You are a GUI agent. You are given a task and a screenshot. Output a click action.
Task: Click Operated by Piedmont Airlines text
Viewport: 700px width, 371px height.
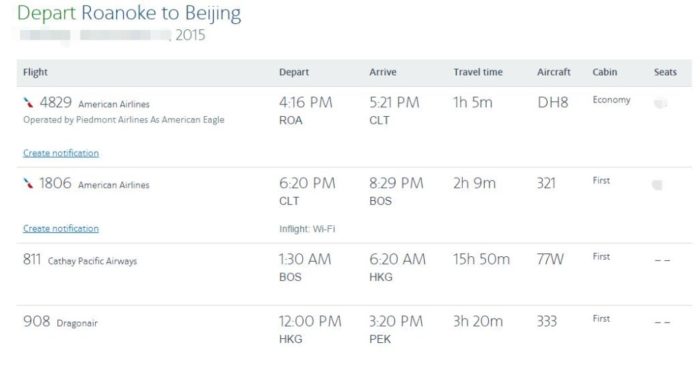click(x=124, y=120)
